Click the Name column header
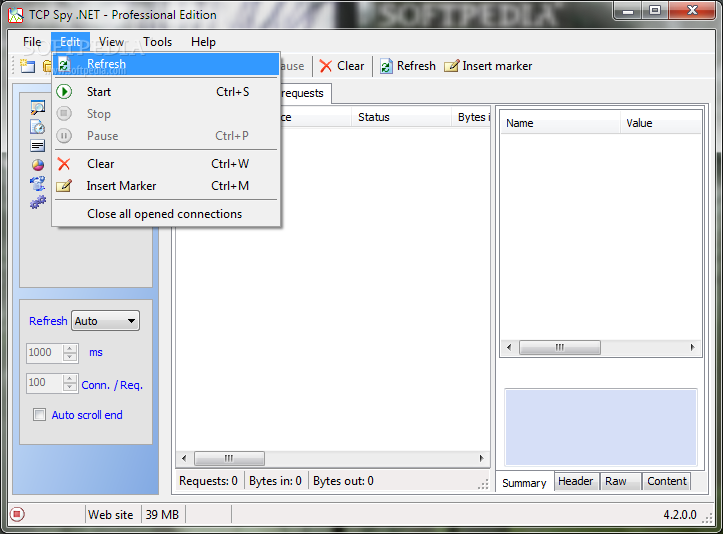Image resolution: width=723 pixels, height=534 pixels. click(x=561, y=123)
